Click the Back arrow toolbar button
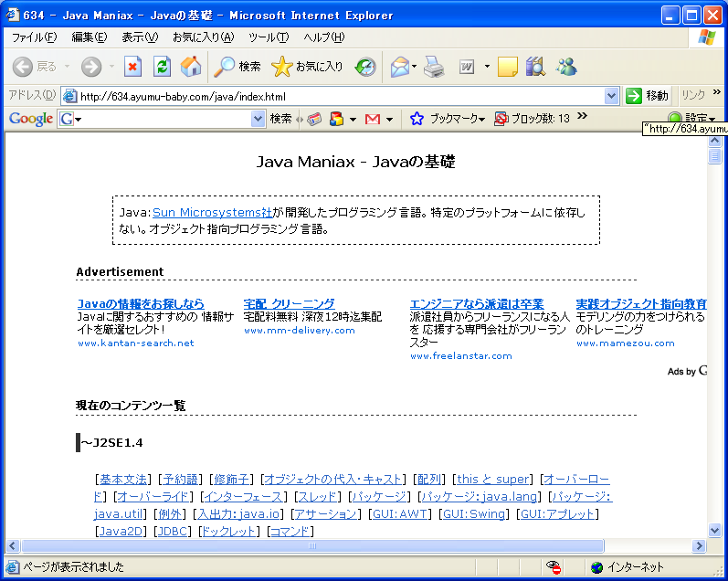 22,67
